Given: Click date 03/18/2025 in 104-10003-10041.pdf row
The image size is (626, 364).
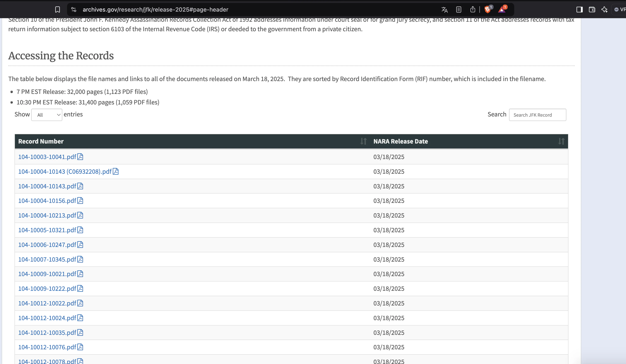Looking at the screenshot, I should click(389, 157).
